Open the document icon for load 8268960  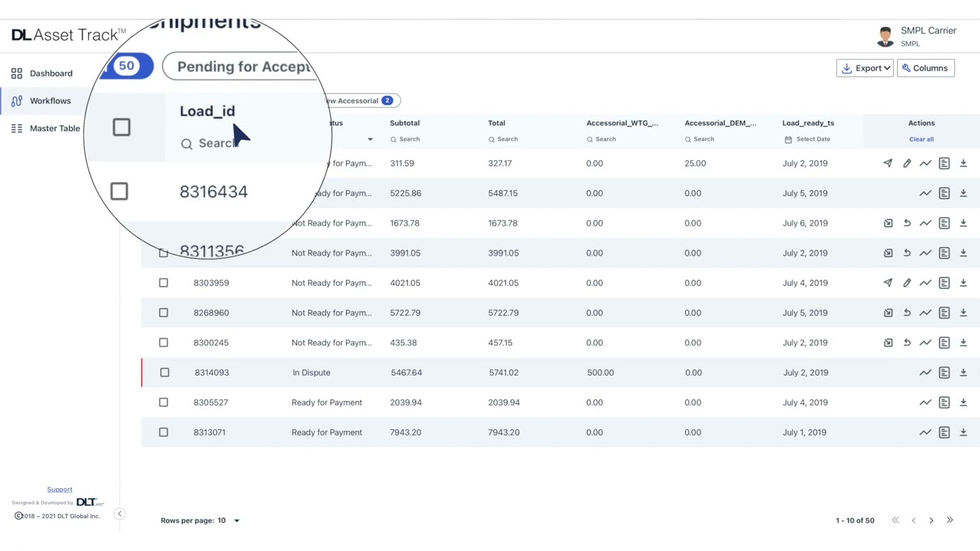[944, 312]
